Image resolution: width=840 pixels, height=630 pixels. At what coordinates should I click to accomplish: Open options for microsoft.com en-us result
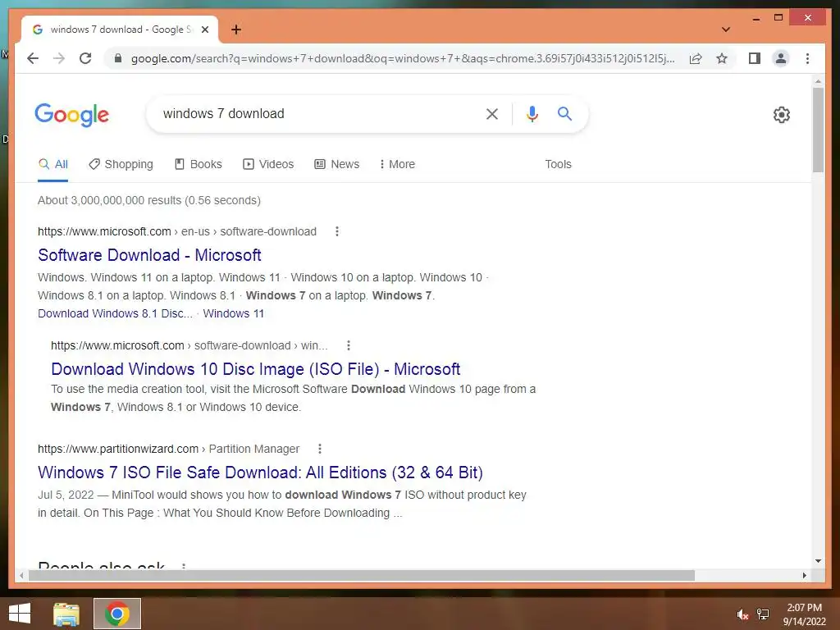click(x=337, y=231)
